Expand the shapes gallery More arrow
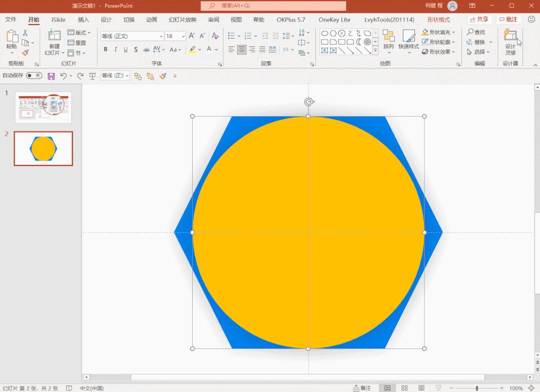Screen dimensions: 540x392 click(375, 50)
